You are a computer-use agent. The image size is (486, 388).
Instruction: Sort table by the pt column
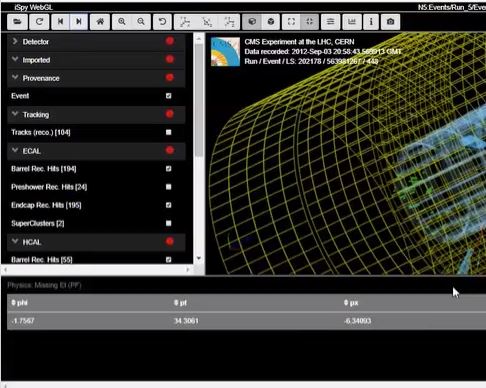pyautogui.click(x=180, y=303)
